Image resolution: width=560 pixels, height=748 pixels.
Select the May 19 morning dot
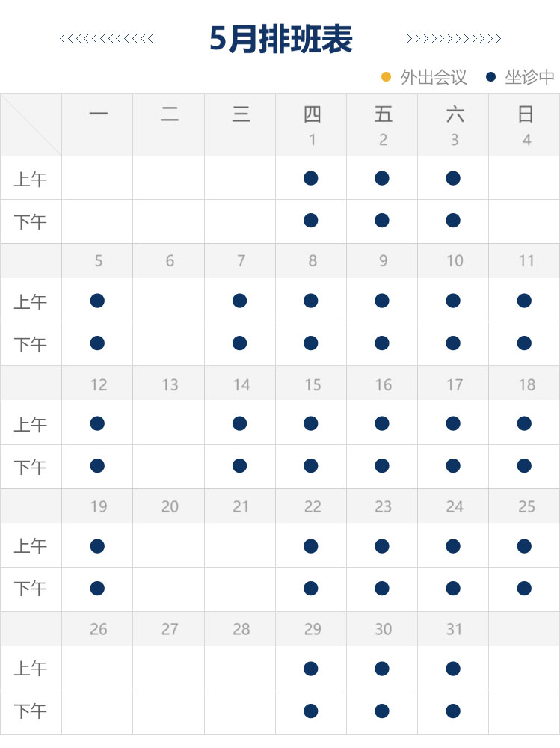97,546
